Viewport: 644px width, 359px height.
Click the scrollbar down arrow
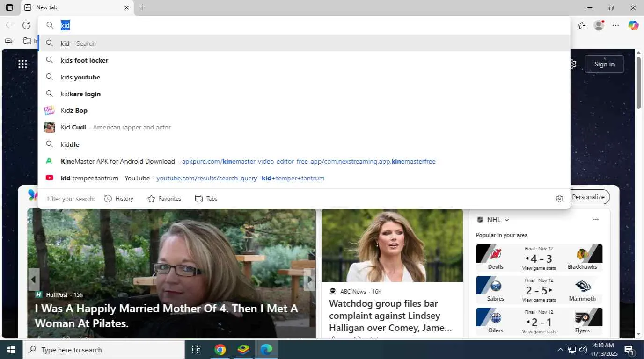coord(638,334)
